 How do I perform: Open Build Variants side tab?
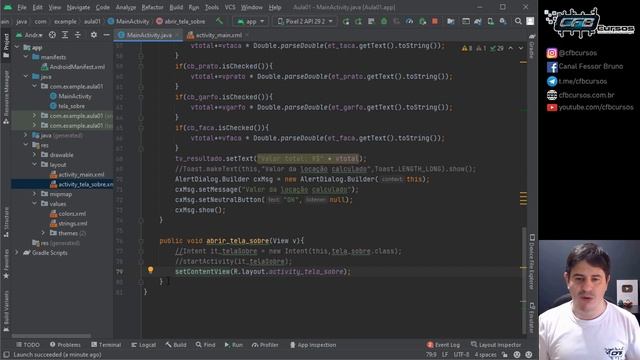coord(6,311)
